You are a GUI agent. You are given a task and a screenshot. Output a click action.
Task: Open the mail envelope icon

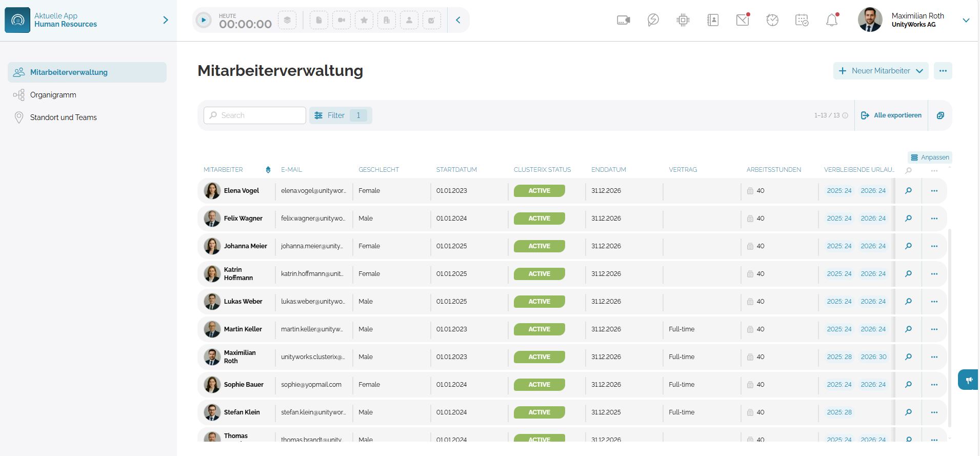coord(743,21)
